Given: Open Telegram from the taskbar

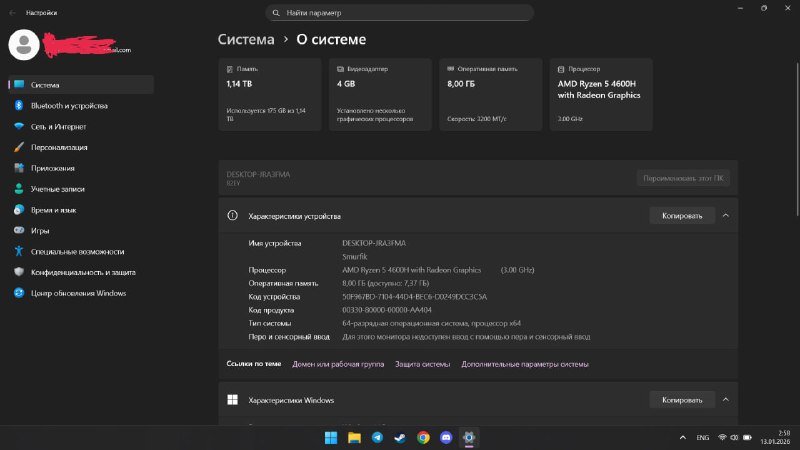Looking at the screenshot, I should [x=377, y=438].
